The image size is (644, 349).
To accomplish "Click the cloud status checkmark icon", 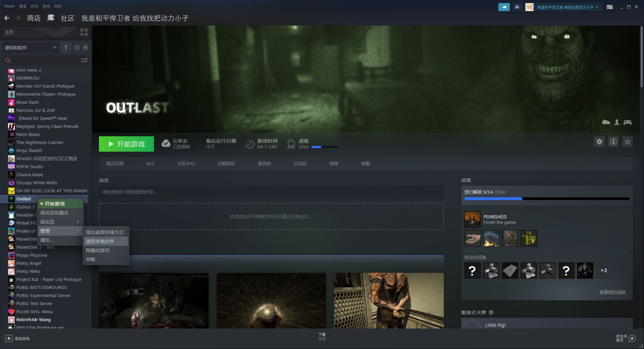I will [166, 144].
